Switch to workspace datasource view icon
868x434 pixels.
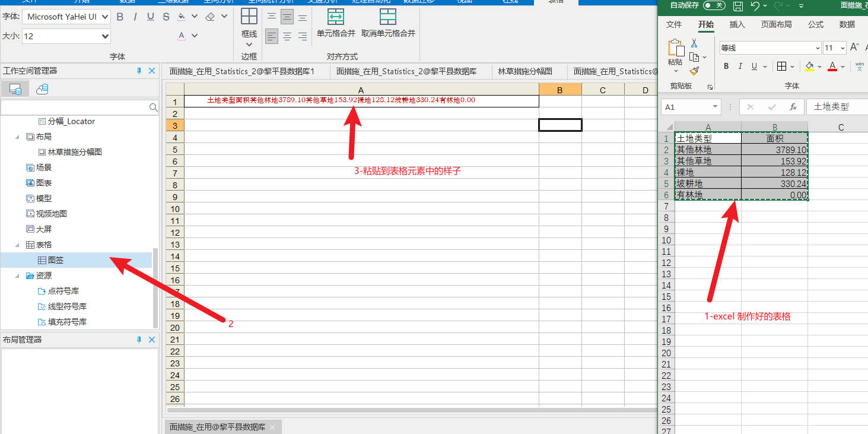(x=15, y=89)
